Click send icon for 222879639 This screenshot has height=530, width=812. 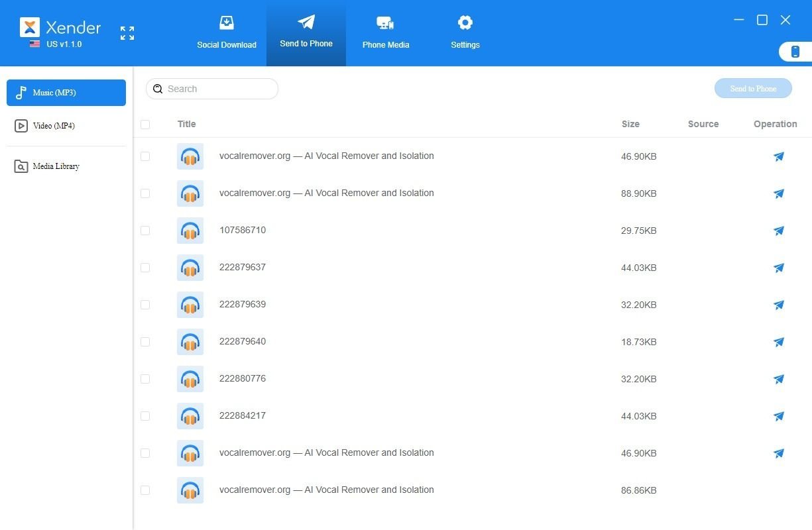pos(779,305)
